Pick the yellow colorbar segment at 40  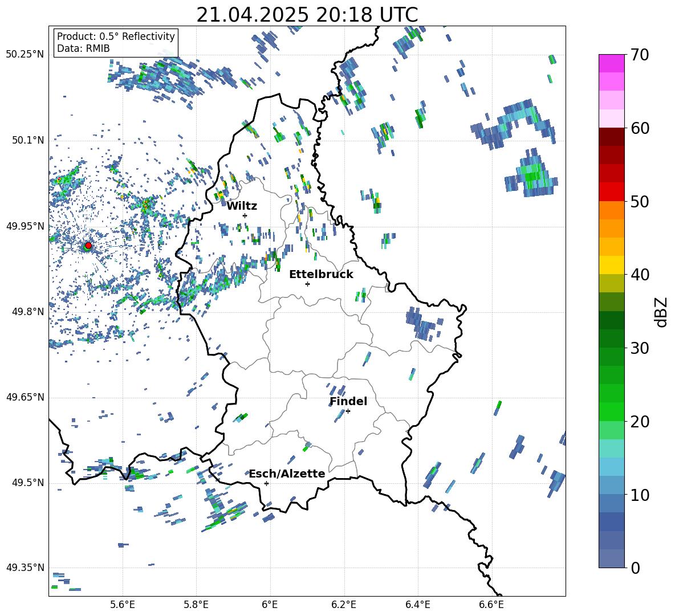(611, 265)
